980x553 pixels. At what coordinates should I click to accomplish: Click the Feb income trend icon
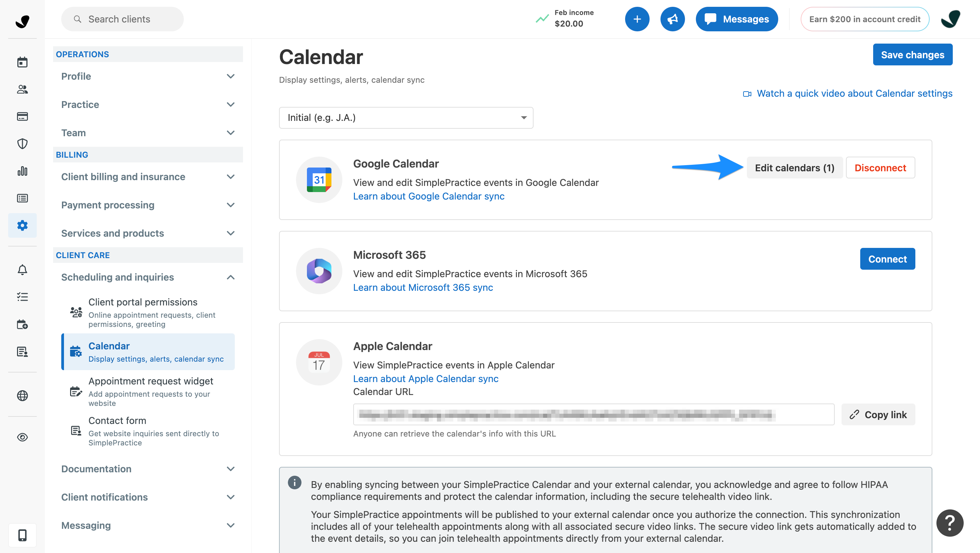tap(542, 18)
